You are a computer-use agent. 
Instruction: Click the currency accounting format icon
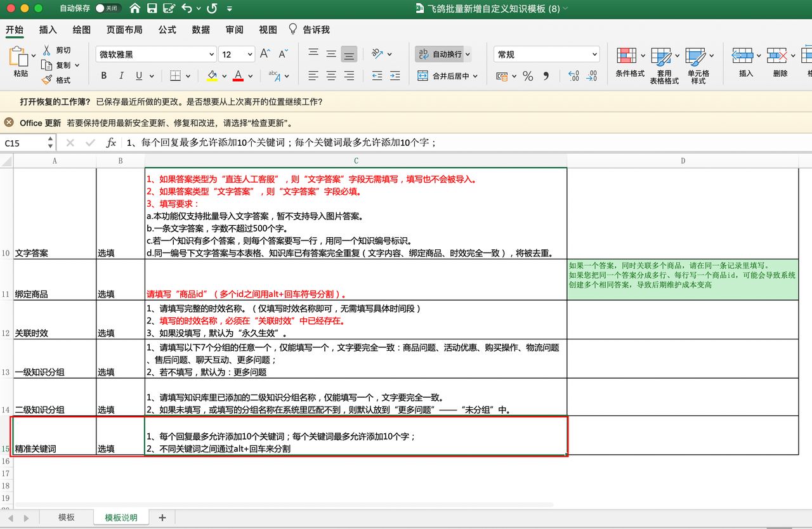pos(501,76)
